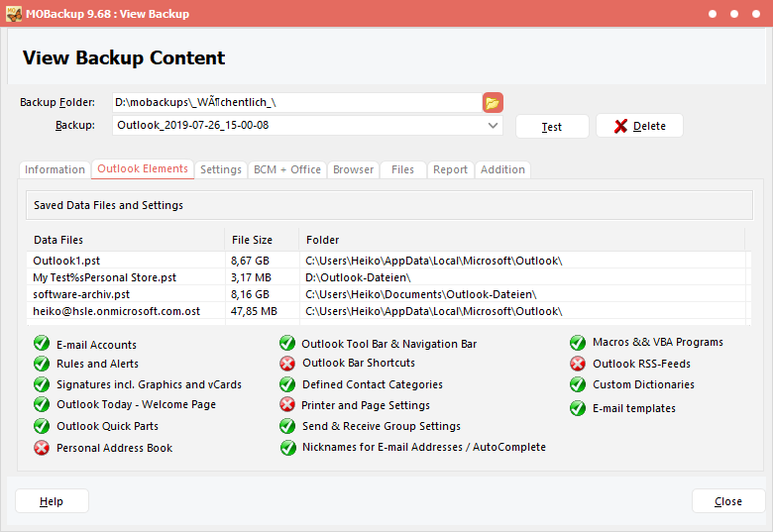Click the folder browse icon beside Backup Folder
The height and width of the screenshot is (532, 773).
click(x=493, y=102)
